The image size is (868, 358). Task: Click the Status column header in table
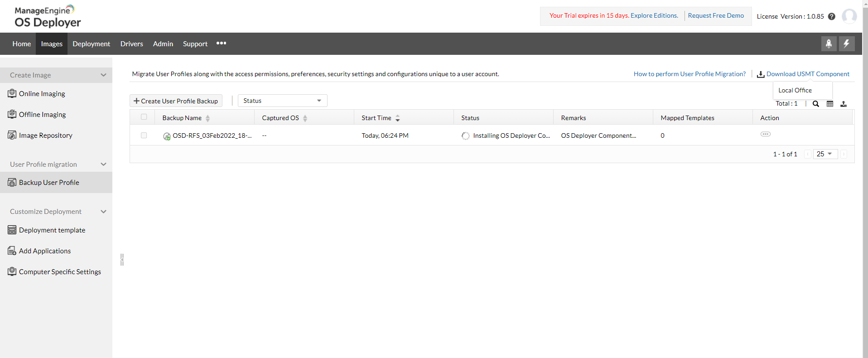click(470, 118)
